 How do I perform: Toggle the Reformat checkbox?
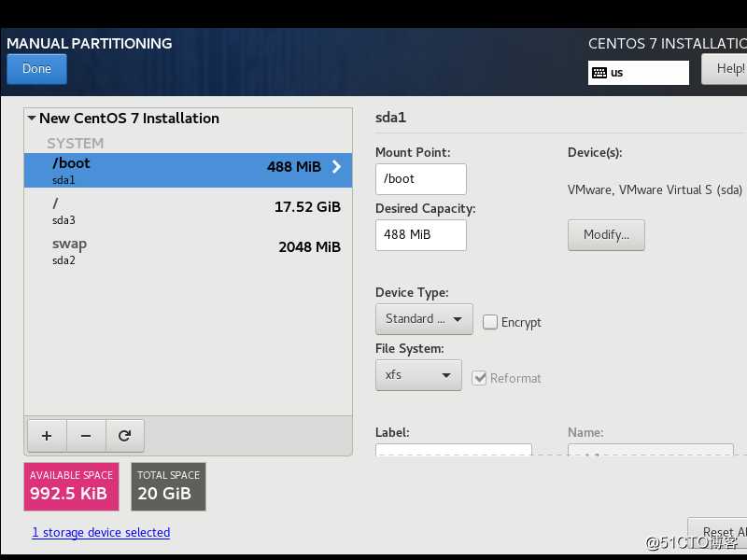tap(479, 378)
